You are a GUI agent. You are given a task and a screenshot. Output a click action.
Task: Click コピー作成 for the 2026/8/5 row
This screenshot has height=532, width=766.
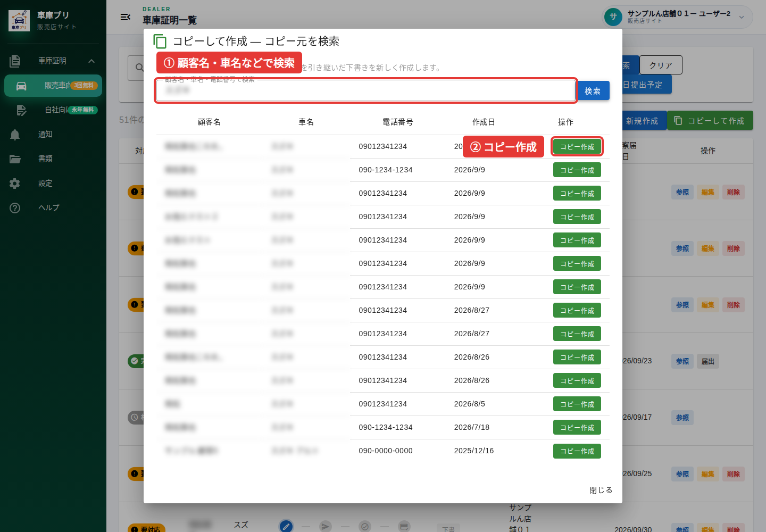coord(577,404)
